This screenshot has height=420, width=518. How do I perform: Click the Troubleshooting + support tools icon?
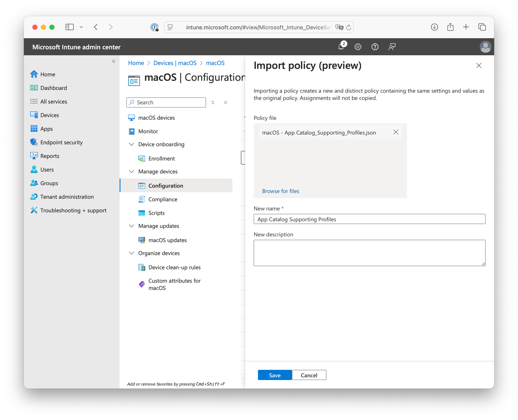34,210
